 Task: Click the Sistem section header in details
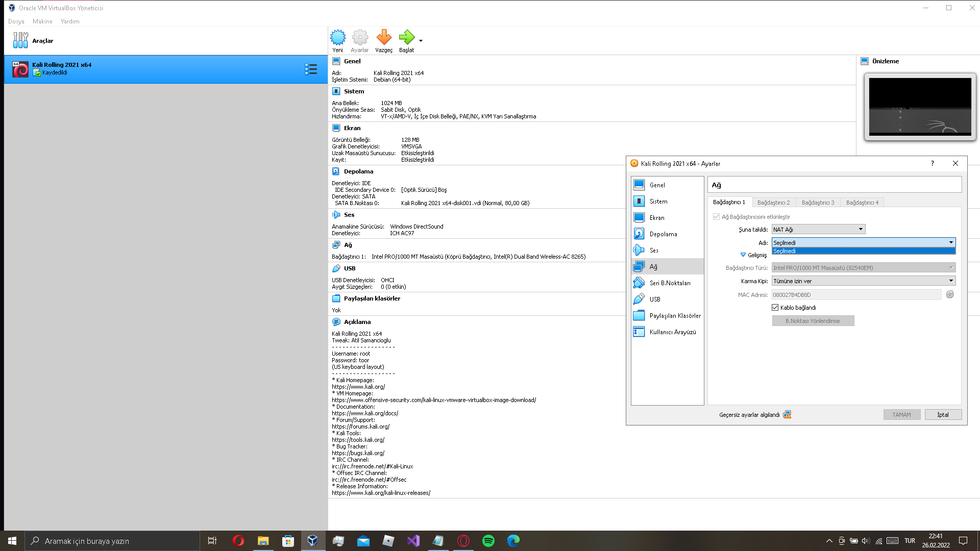[354, 91]
